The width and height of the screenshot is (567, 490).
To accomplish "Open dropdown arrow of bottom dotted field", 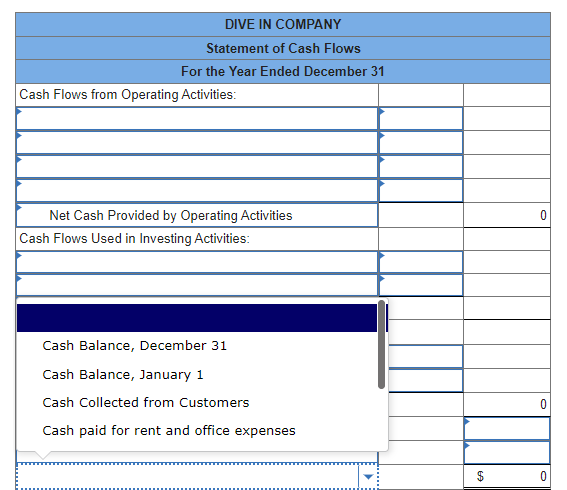I will [368, 477].
